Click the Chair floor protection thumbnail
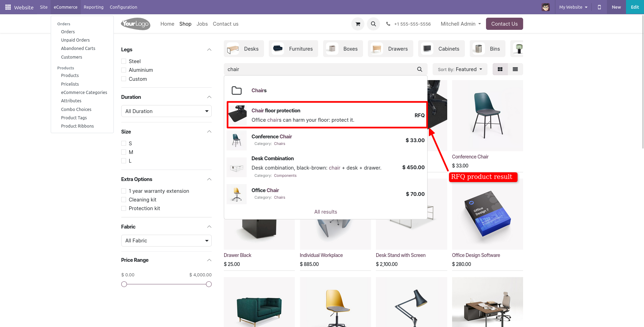This screenshot has height=327, width=644. click(238, 114)
